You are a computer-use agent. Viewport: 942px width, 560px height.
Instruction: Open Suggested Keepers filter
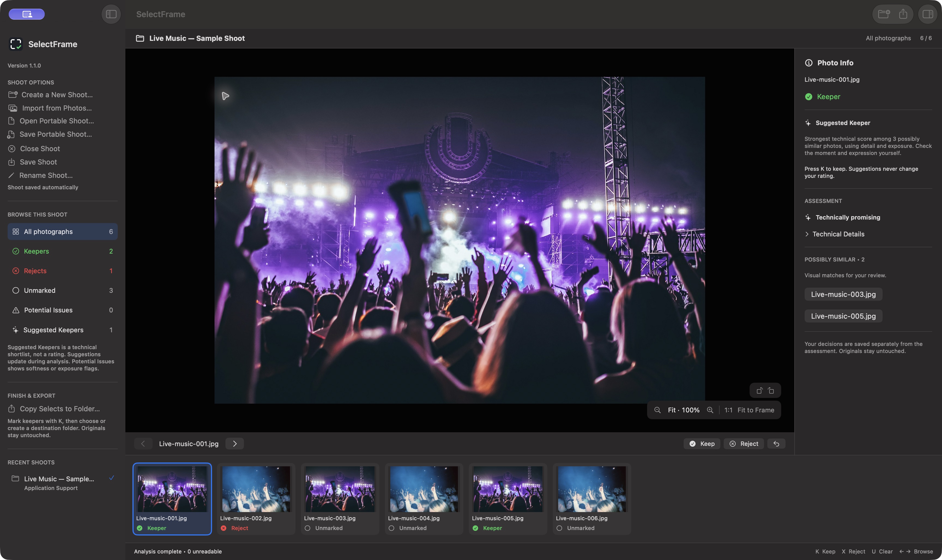(x=63, y=330)
